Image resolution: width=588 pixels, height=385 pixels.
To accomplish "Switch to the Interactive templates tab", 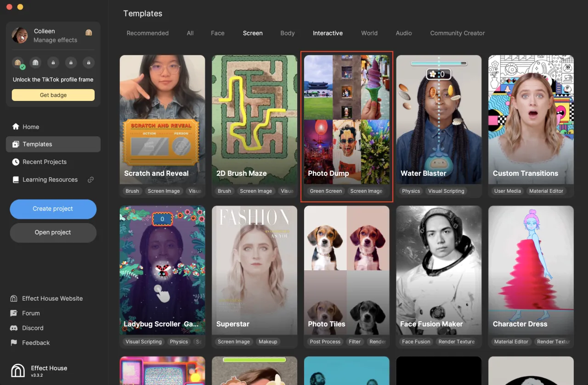I will point(328,33).
